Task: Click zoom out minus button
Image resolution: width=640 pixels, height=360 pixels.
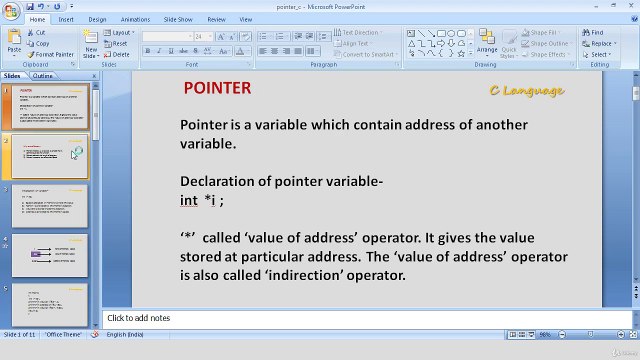Action: (562, 334)
